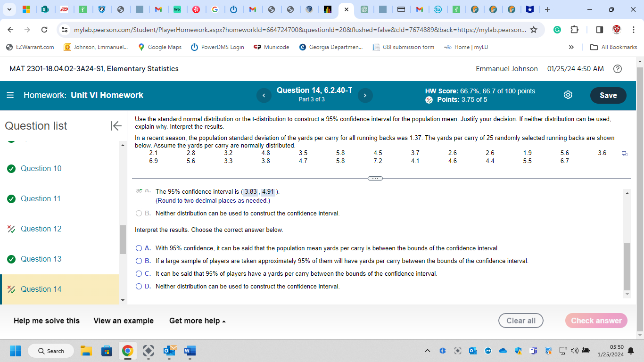This screenshot has height=362, width=644.
Task: Click the Save button
Action: [x=608, y=95]
